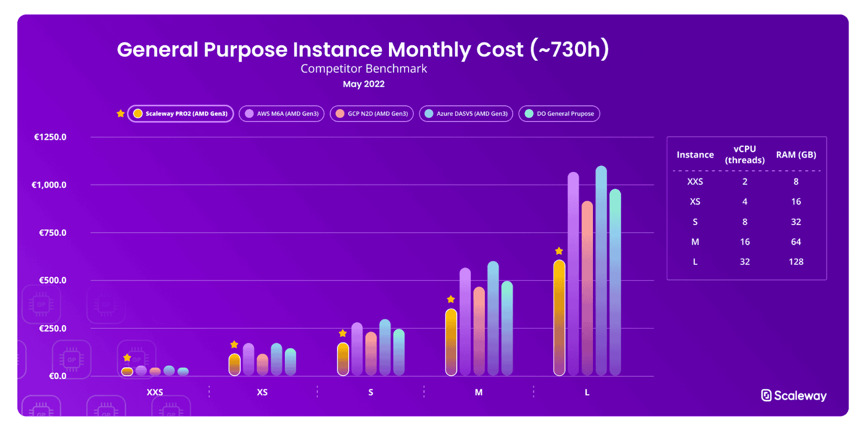Click the AWS purple bar in group M
The height and width of the screenshot is (435, 868).
(x=465, y=322)
